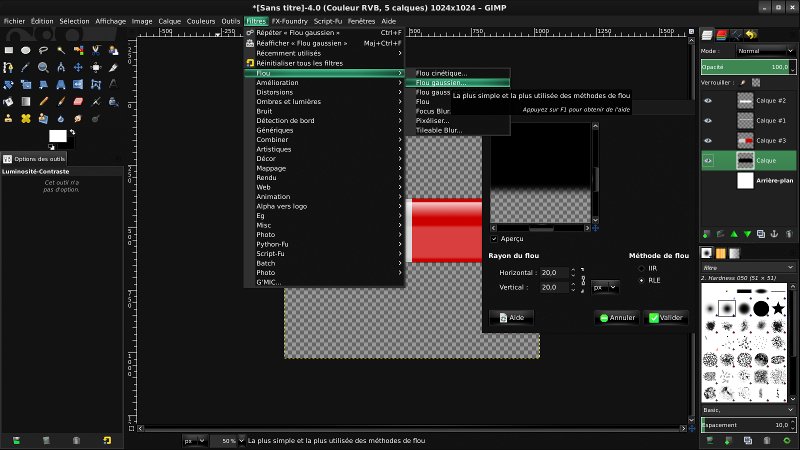Open the status bar px unit dropdown
Viewport: 800px width, 450px height.
click(194, 440)
